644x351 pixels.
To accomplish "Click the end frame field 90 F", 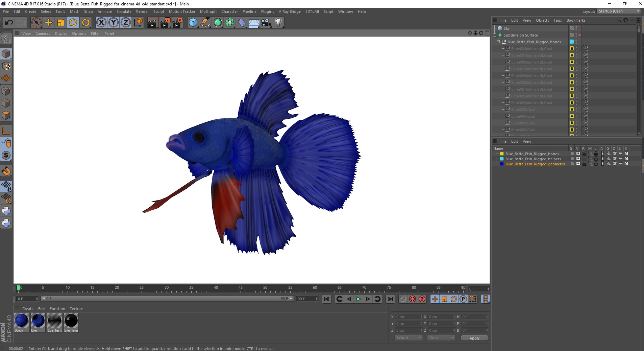I will tap(307, 299).
